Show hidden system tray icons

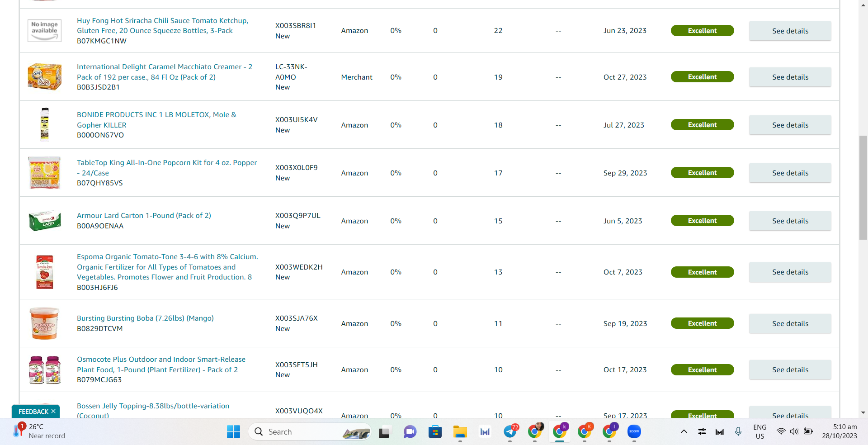coord(684,431)
